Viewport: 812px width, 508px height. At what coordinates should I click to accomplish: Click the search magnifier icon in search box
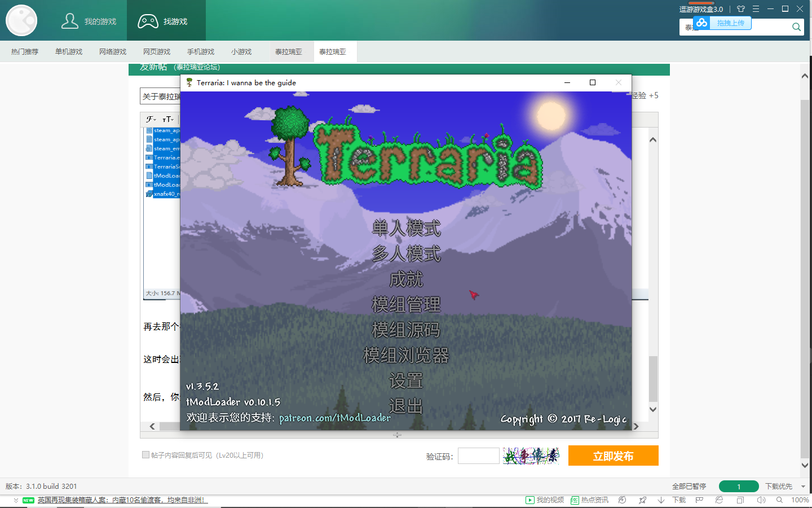(x=796, y=27)
